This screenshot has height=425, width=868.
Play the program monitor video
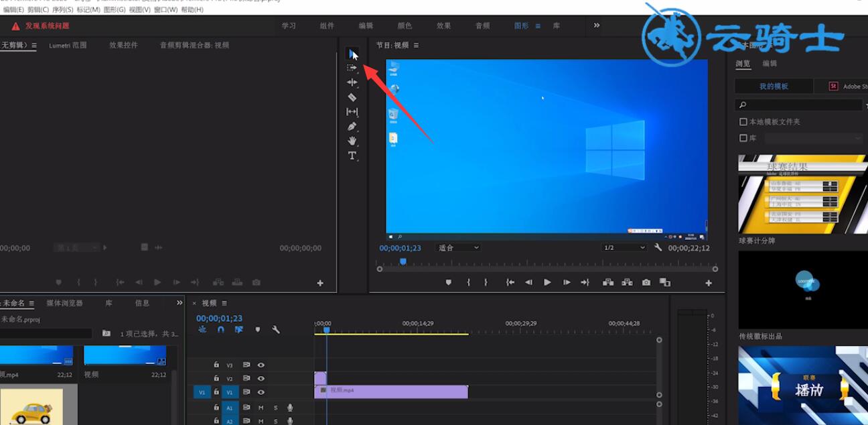547,283
